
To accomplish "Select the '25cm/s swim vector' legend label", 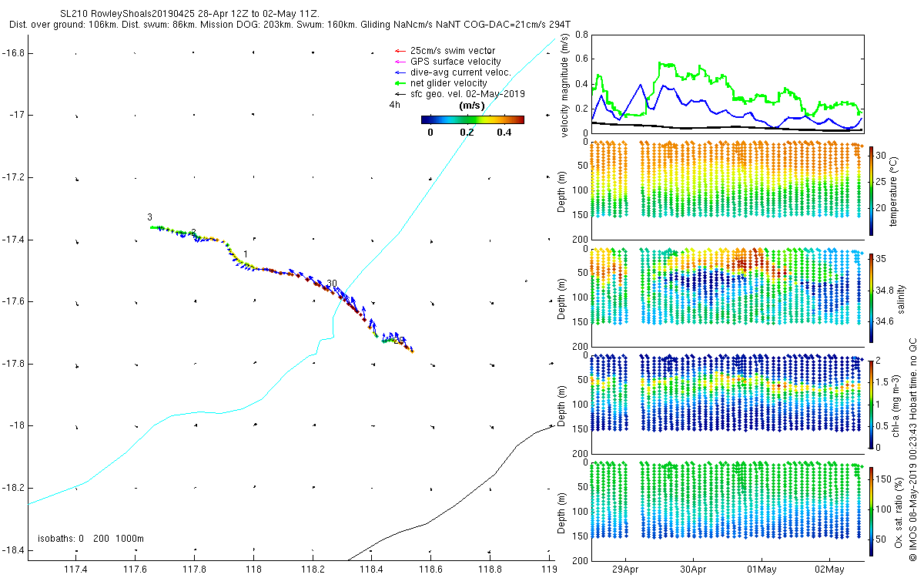I will (451, 51).
